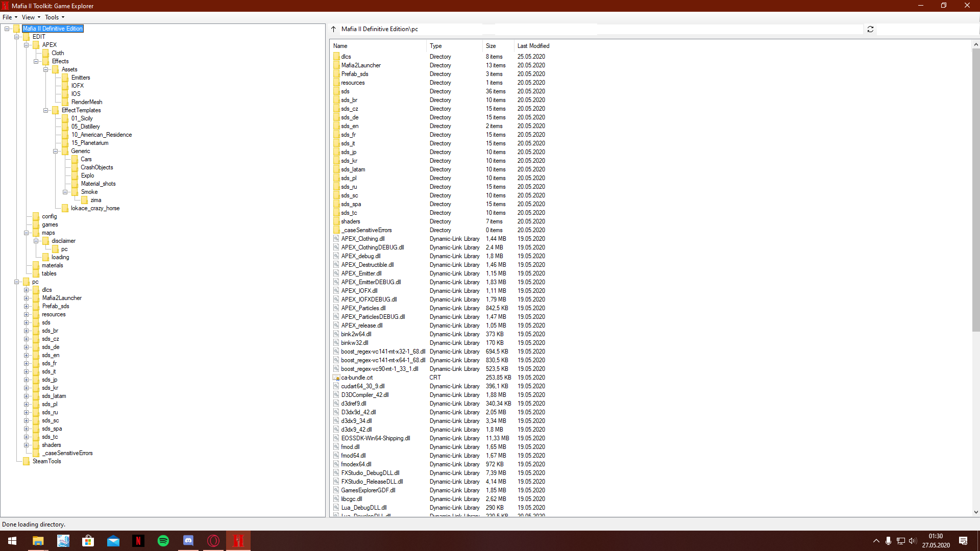980x551 pixels.
Task: Click the Prefab_sds folder icon in list
Action: pos(336,74)
